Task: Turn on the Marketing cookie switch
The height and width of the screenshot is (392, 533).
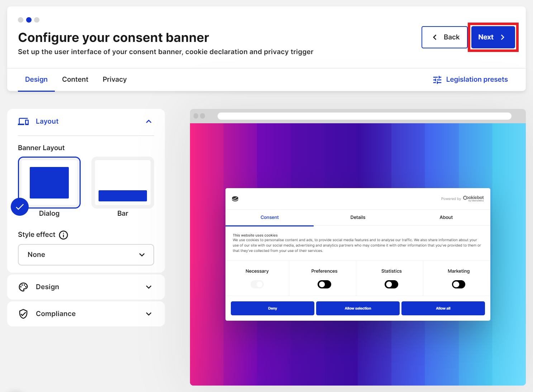Action: point(458,285)
